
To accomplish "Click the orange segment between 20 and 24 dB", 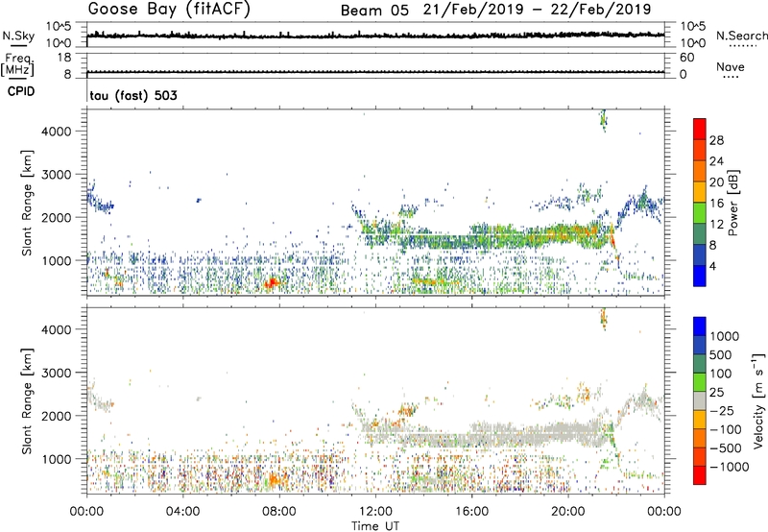I will [700, 171].
